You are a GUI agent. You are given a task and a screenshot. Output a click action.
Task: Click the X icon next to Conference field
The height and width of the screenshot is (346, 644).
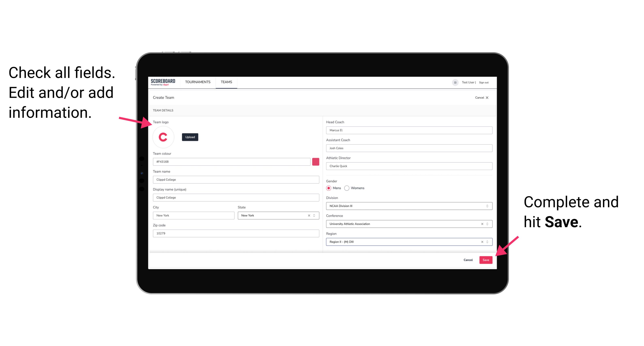(481, 224)
